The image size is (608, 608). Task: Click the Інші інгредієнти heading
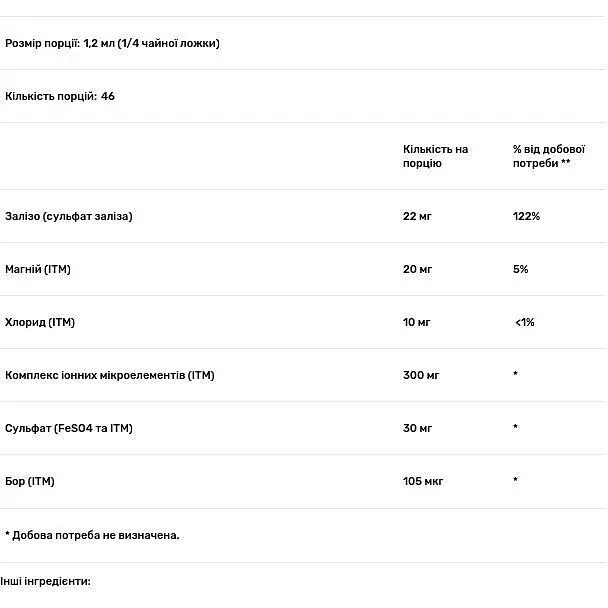click(x=45, y=582)
